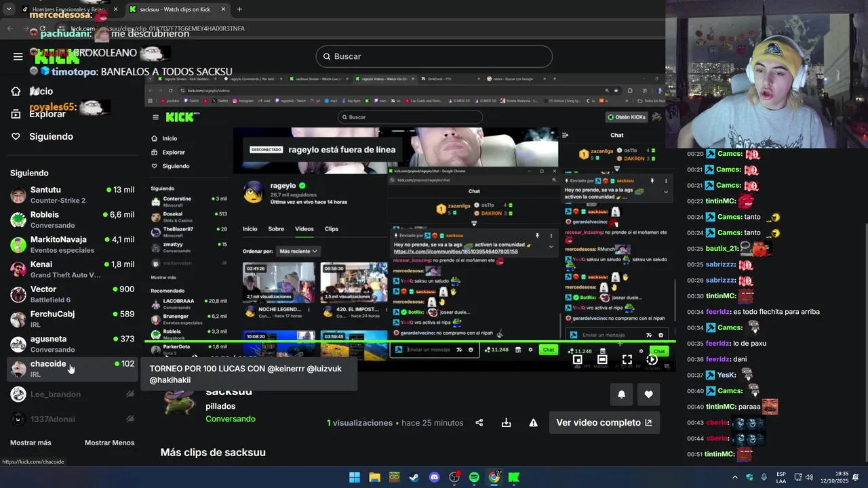Open agusneta's channel

[72, 344]
